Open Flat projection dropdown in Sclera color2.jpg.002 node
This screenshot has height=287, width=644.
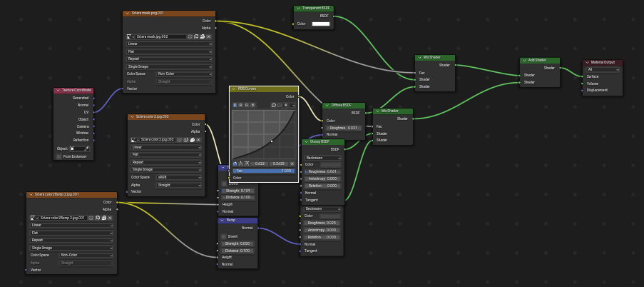[166, 155]
